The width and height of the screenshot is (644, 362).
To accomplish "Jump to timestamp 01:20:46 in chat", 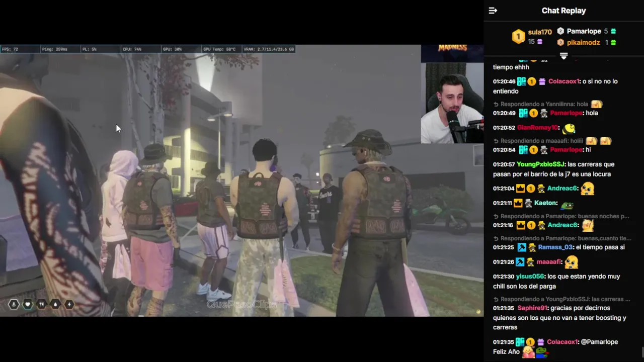I will (x=504, y=81).
